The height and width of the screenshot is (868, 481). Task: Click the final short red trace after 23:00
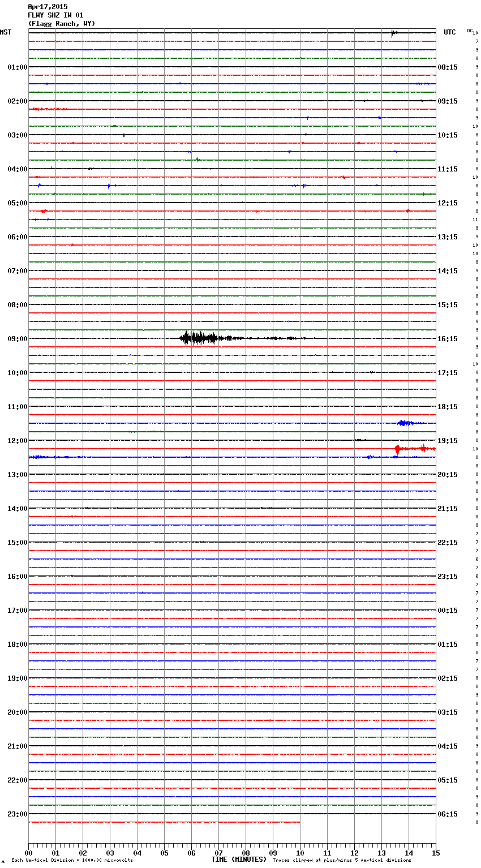[x=164, y=822]
